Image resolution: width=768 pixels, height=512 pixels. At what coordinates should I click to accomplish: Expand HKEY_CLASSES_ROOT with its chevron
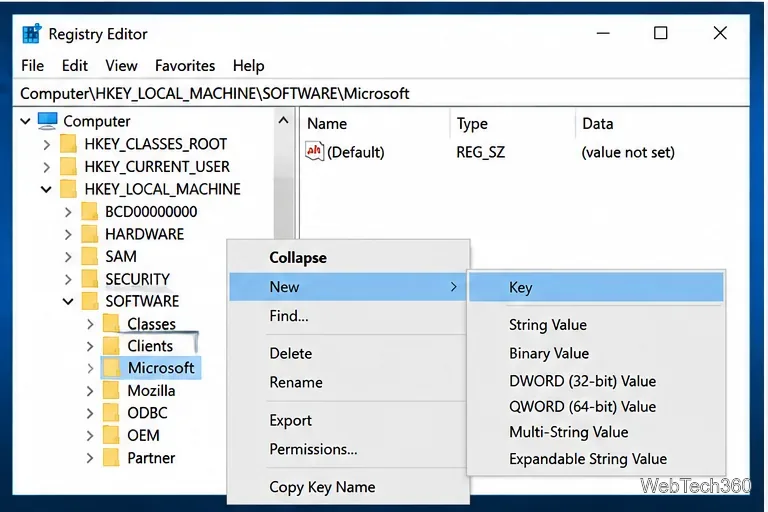click(x=47, y=145)
